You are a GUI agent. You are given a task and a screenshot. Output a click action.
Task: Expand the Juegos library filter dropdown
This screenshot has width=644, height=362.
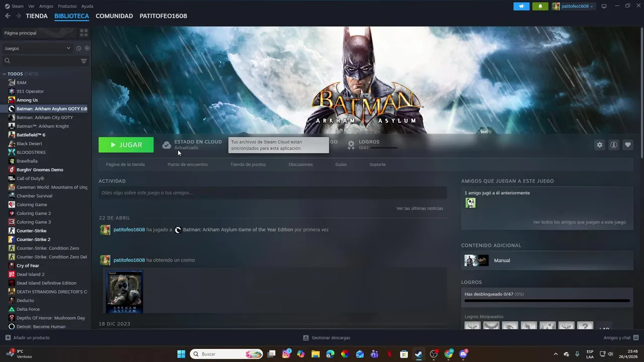pyautogui.click(x=38, y=48)
